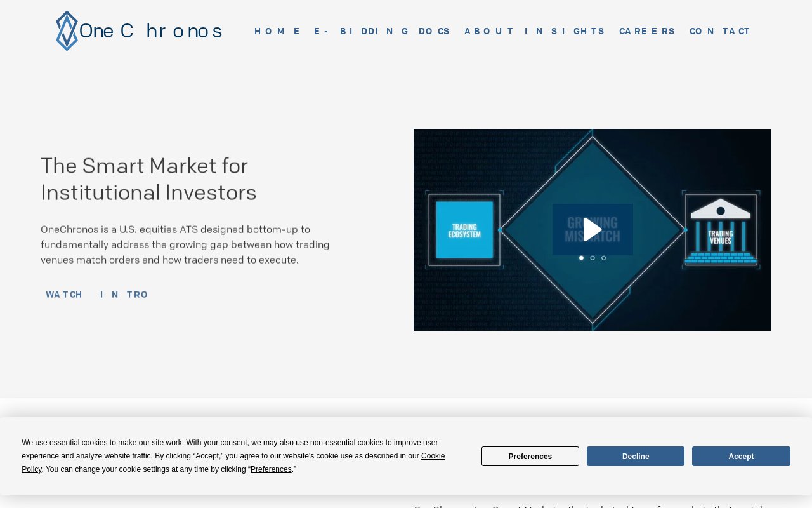Open cookie Preferences button
The height and width of the screenshot is (508, 812).
tap(530, 456)
